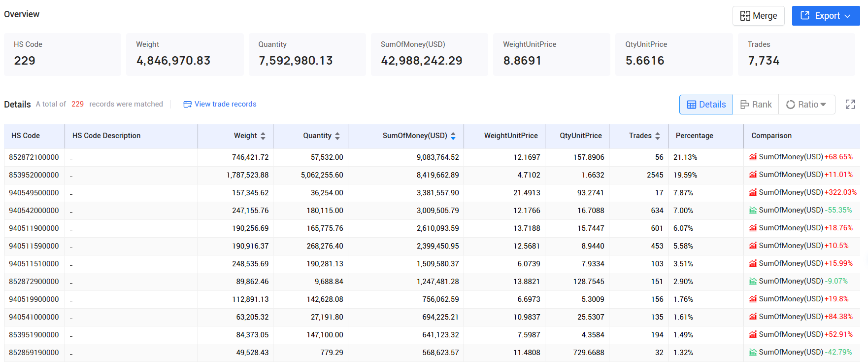The width and height of the screenshot is (868, 362).
Task: Select HS code 853951900000 cell
Action: pos(34,335)
